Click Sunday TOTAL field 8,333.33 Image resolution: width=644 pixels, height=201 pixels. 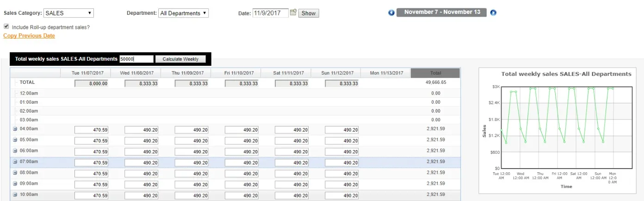point(341,83)
